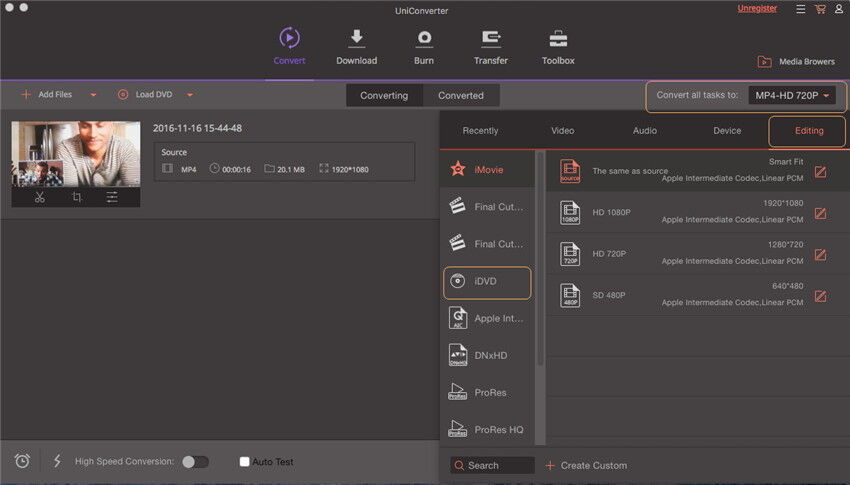This screenshot has width=850, height=485.
Task: Choose the second Final Cut category
Action: click(487, 244)
